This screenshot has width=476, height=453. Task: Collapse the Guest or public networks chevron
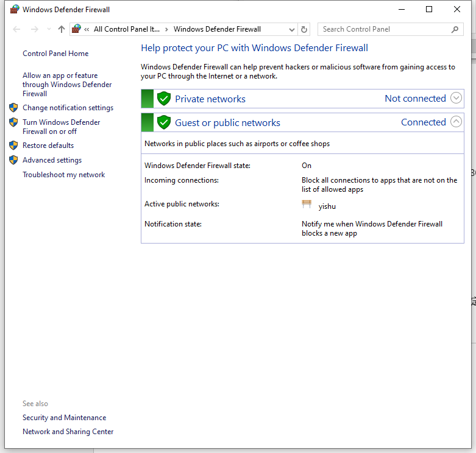pyautogui.click(x=456, y=122)
